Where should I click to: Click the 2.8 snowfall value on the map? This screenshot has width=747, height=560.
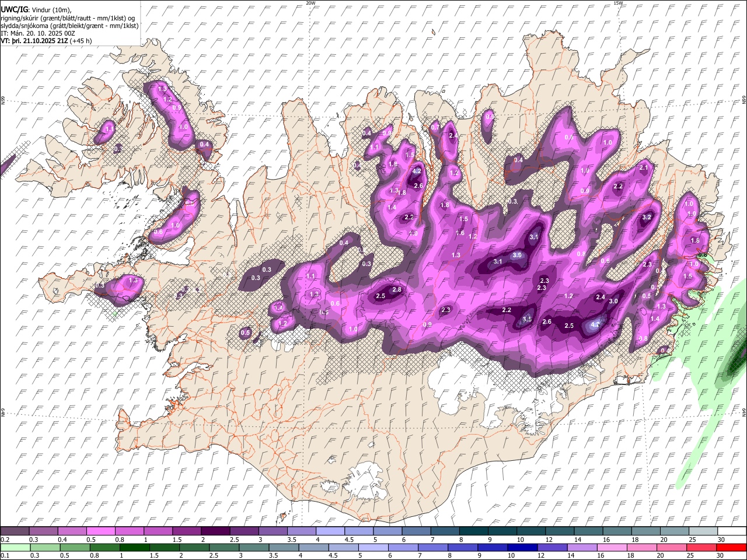click(x=397, y=290)
